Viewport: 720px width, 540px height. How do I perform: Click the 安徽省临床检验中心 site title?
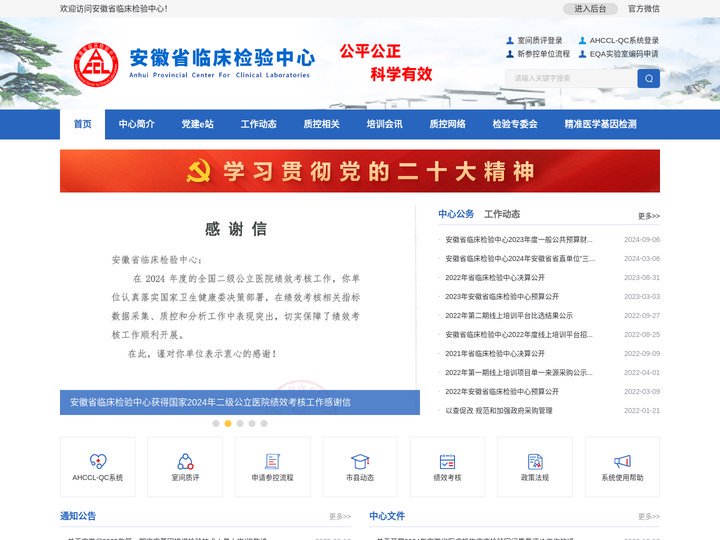pos(222,58)
